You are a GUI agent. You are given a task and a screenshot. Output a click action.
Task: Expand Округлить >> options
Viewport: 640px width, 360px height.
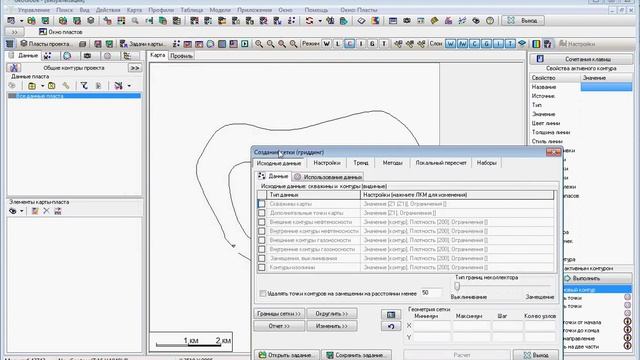pos(332,313)
